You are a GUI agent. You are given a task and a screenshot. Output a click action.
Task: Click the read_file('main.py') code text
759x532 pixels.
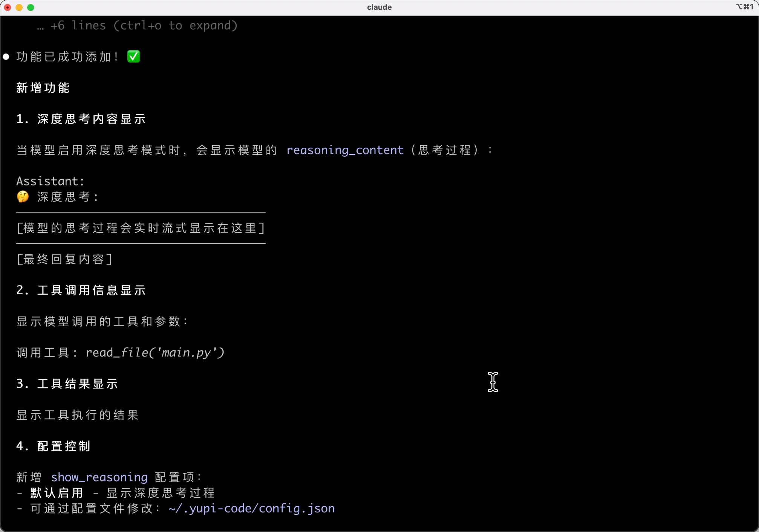pos(155,352)
